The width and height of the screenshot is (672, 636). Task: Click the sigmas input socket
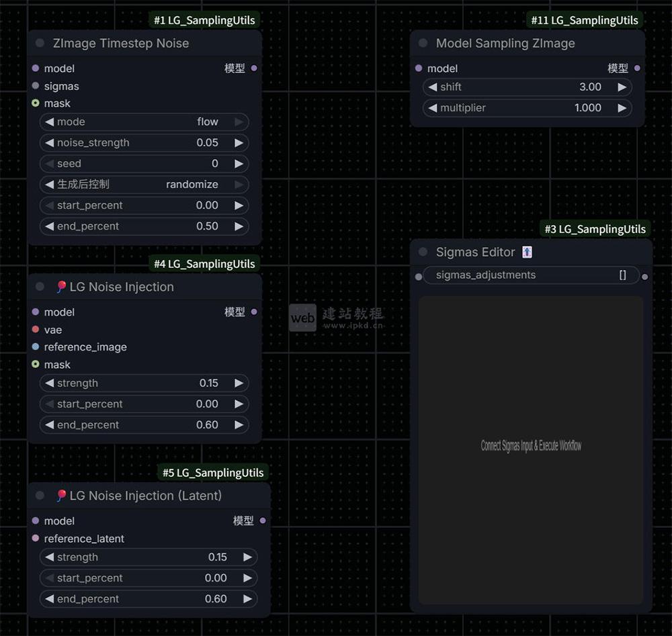click(36, 86)
